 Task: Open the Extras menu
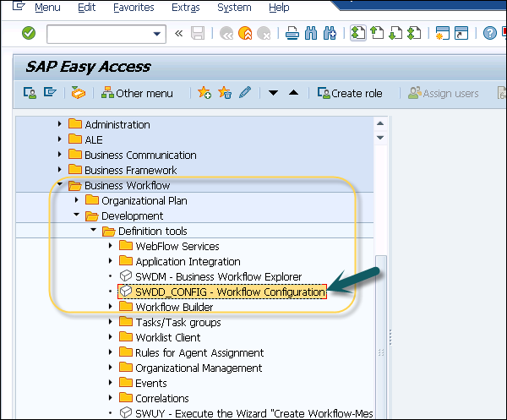(x=185, y=8)
